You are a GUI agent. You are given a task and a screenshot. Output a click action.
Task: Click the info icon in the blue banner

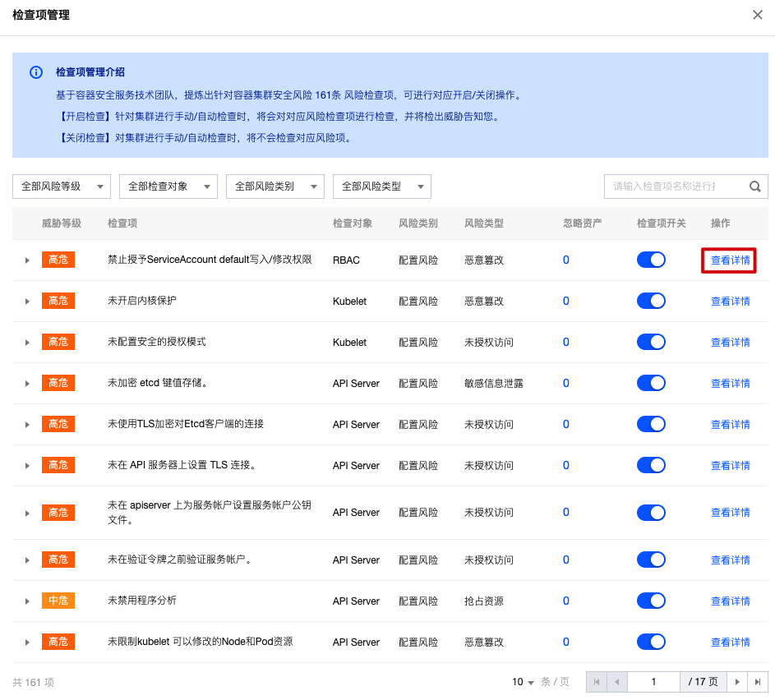[x=35, y=72]
